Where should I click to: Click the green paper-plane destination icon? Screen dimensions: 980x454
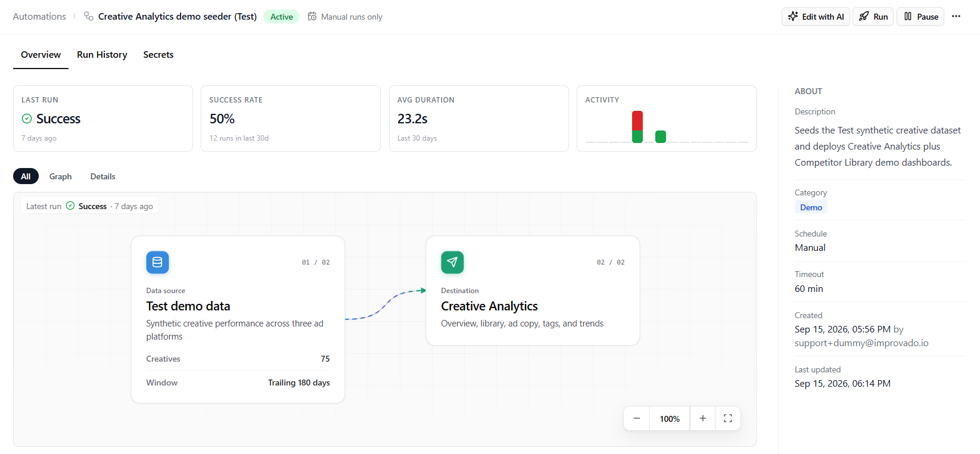point(452,262)
